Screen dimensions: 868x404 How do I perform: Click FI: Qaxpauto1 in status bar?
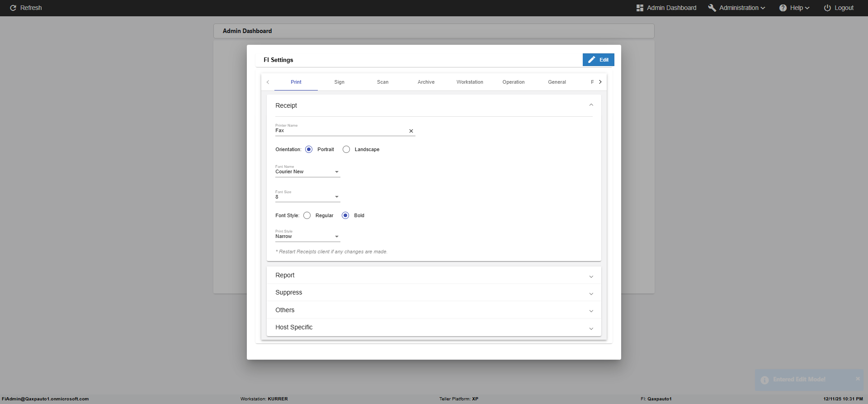(x=656, y=399)
